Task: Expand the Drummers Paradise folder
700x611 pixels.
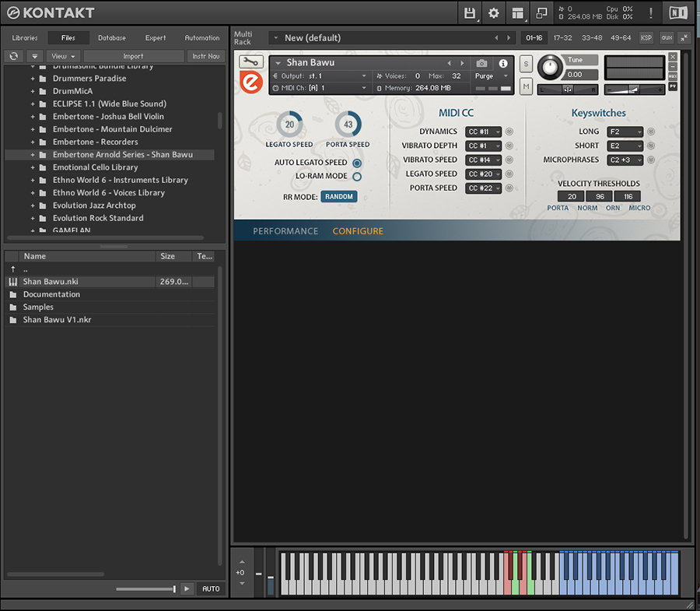Action: coord(33,79)
